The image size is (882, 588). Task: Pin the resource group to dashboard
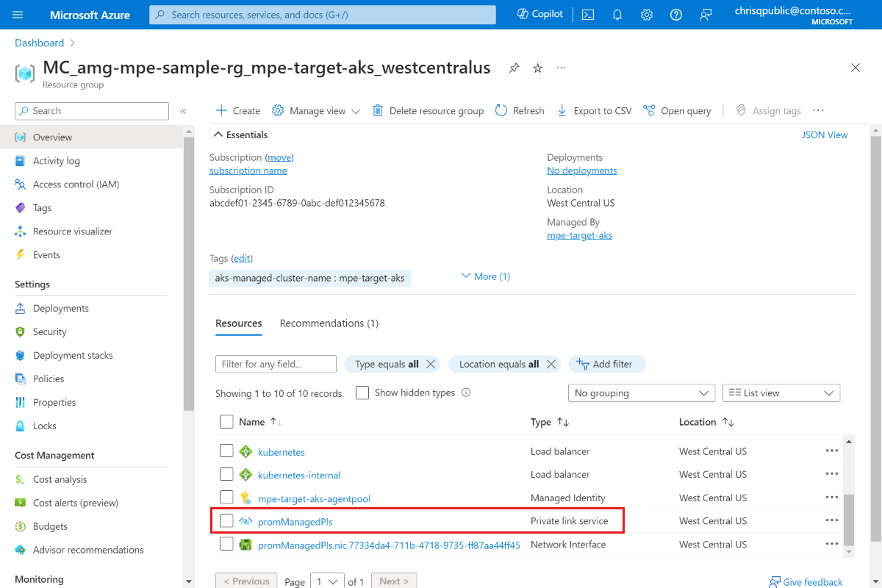coord(514,68)
